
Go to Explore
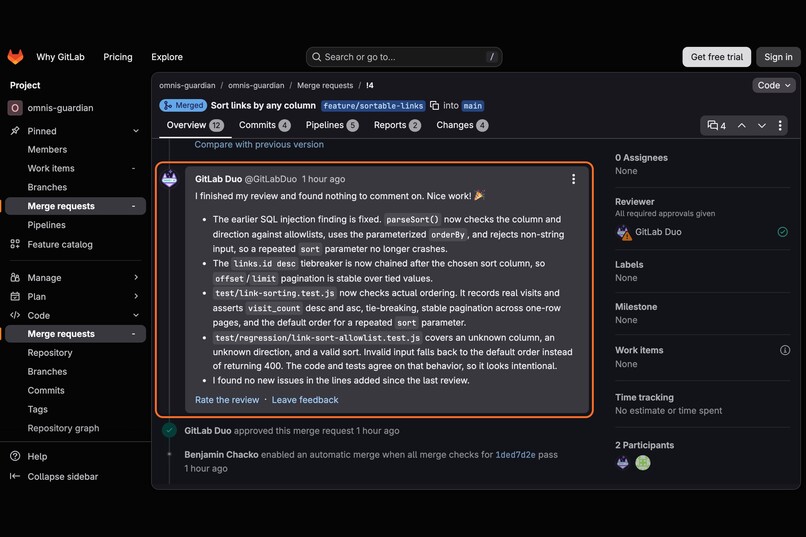pyautogui.click(x=167, y=57)
